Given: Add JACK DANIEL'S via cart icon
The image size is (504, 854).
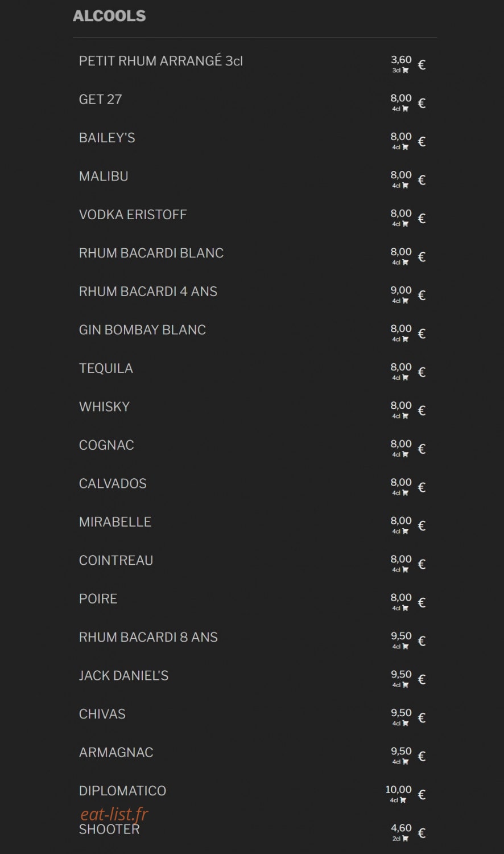Looking at the screenshot, I should tap(406, 685).
